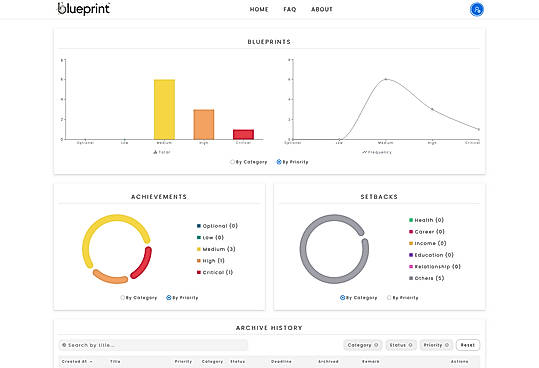Toggle the 'Career (0)' legend entry
Image resolution: width=539 pixels, height=368 pixels.
[427, 232]
